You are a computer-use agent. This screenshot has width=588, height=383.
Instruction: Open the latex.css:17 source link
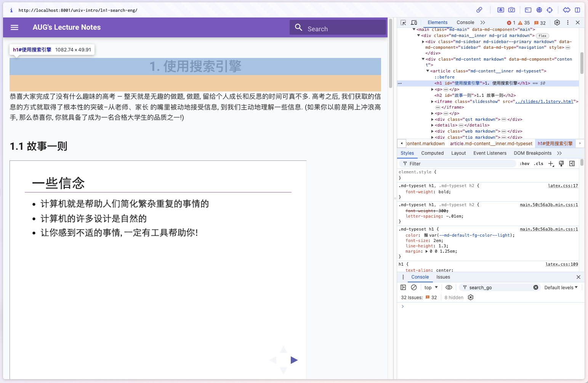562,186
